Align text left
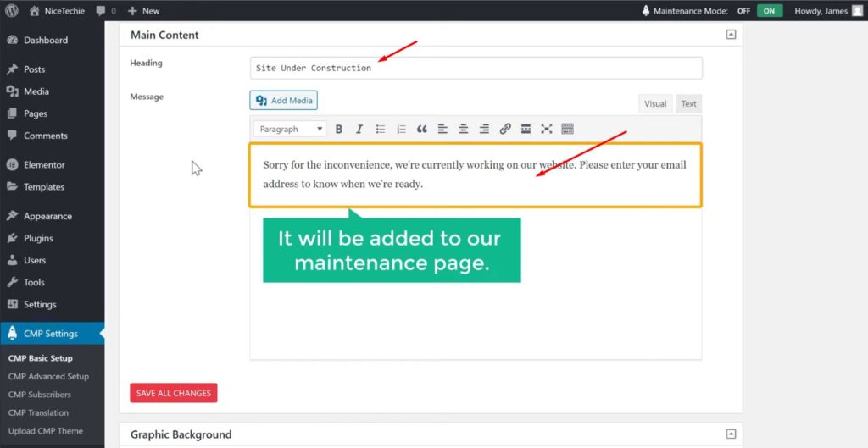The height and width of the screenshot is (448, 868). [x=442, y=129]
